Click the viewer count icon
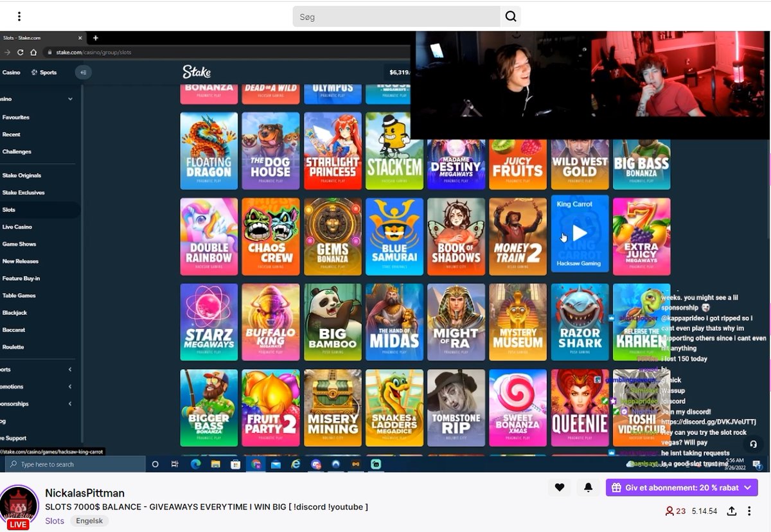771x532 pixels. tap(669, 511)
